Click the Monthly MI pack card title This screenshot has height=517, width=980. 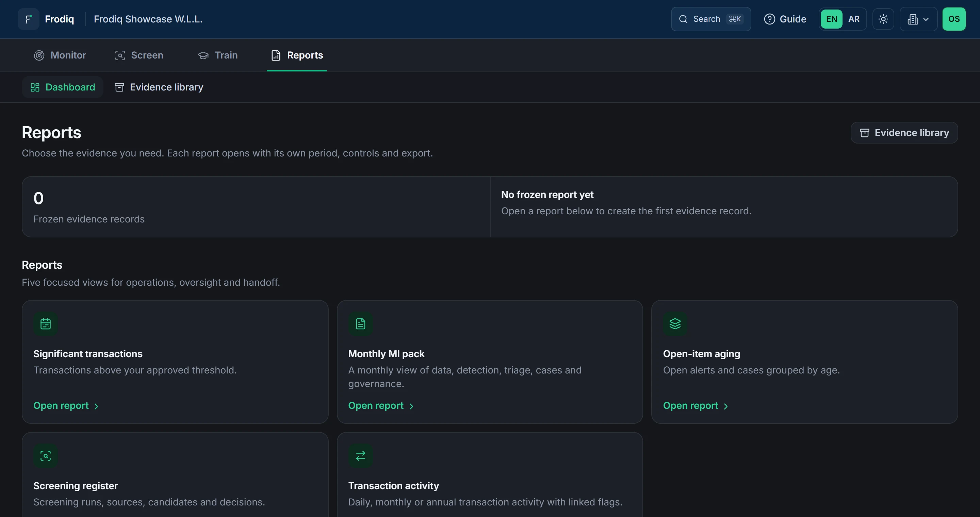point(386,353)
